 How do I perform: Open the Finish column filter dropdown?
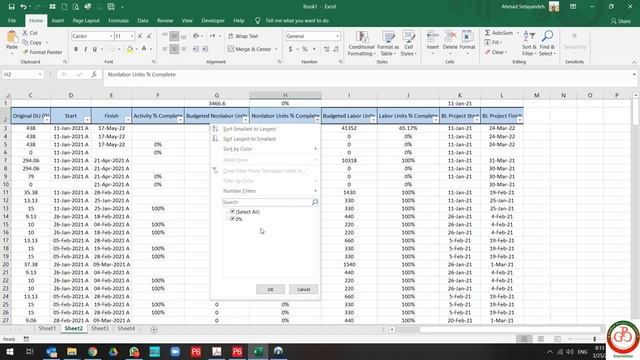point(128,120)
